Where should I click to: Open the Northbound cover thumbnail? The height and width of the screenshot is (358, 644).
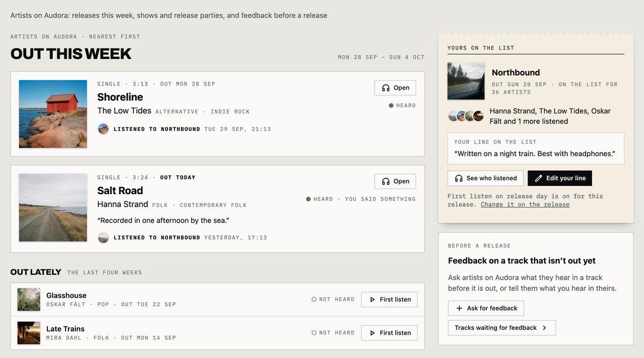pyautogui.click(x=466, y=81)
